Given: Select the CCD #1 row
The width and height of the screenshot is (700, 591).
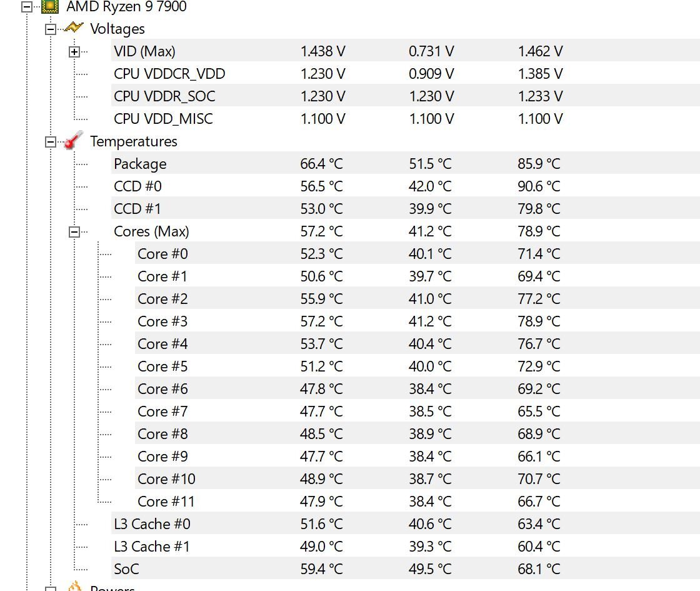Looking at the screenshot, I should 406,209.
